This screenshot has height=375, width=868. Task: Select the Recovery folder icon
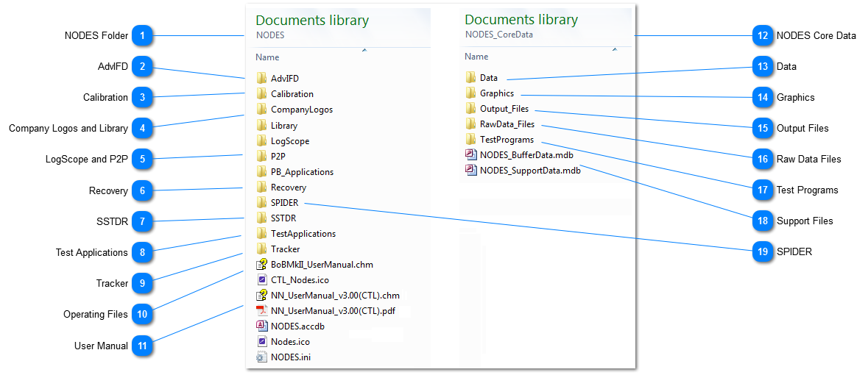262,187
